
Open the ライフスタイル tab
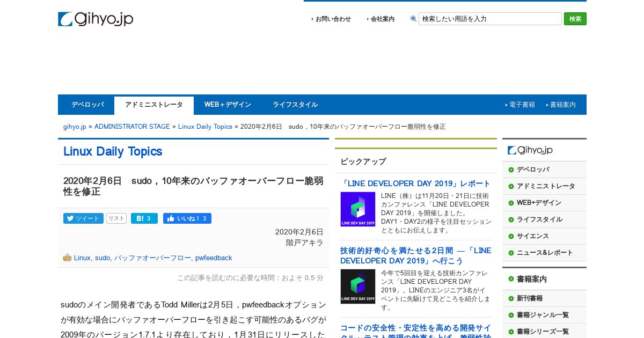295,105
